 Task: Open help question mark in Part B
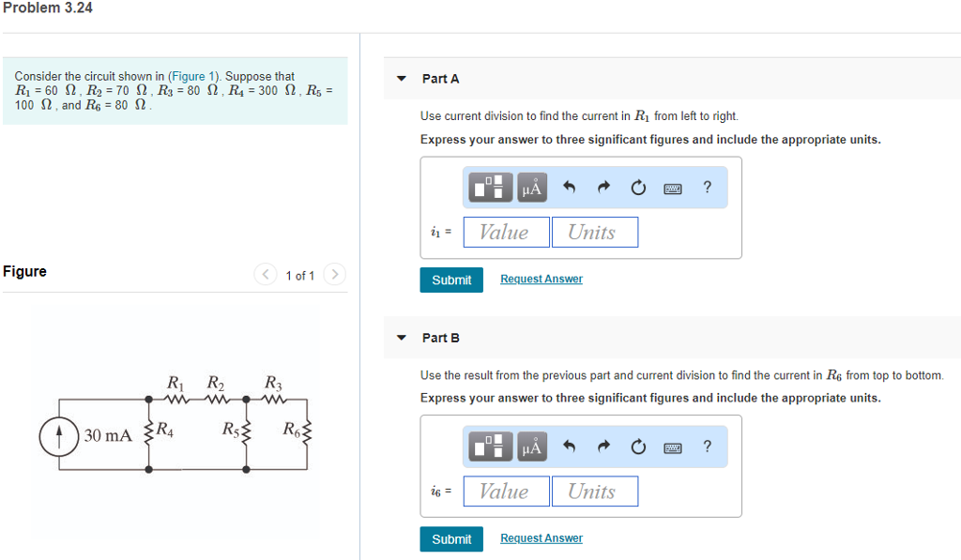708,446
